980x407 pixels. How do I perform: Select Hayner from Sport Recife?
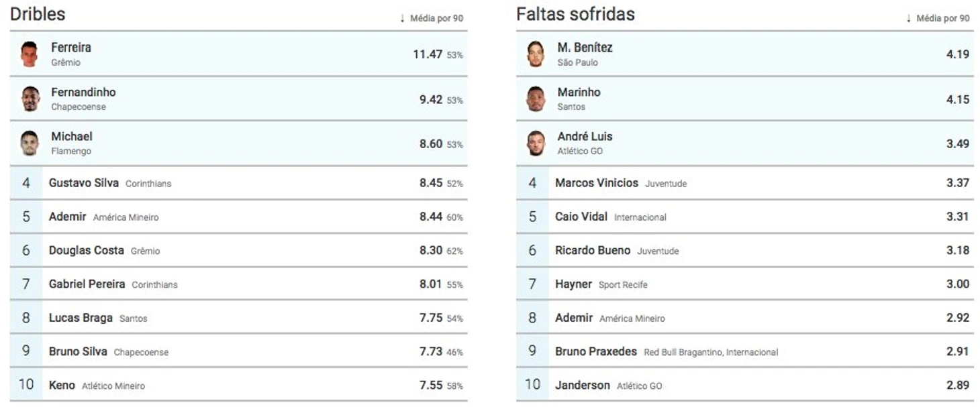573,284
